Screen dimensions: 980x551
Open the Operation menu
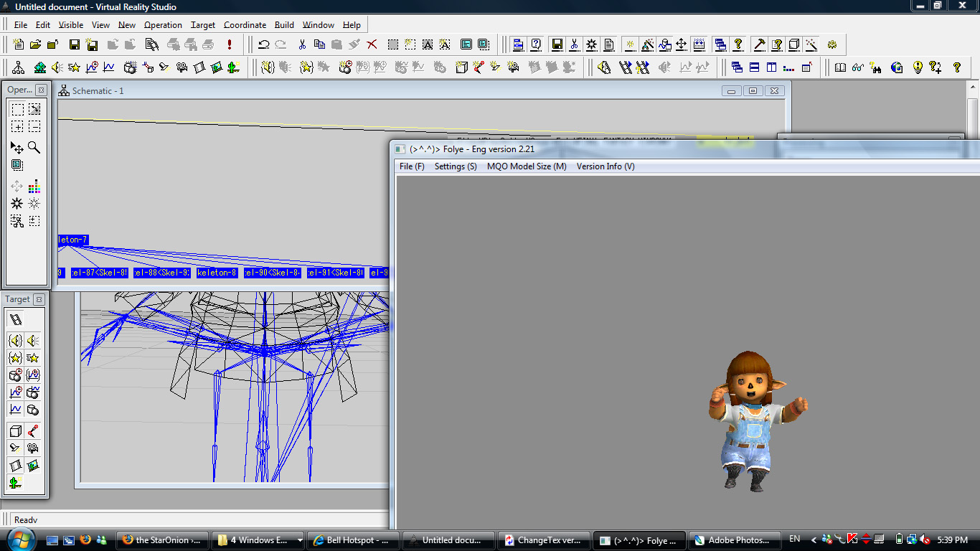point(163,24)
